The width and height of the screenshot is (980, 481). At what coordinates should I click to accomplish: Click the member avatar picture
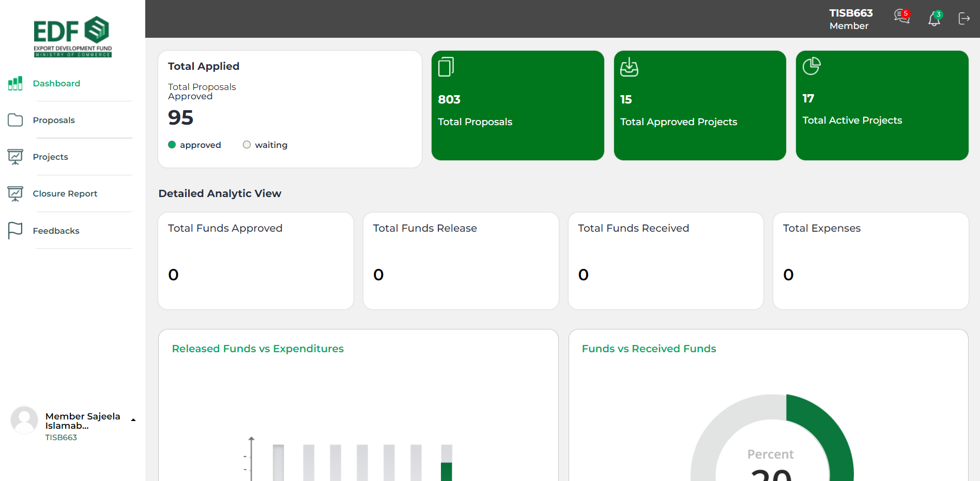tap(24, 420)
